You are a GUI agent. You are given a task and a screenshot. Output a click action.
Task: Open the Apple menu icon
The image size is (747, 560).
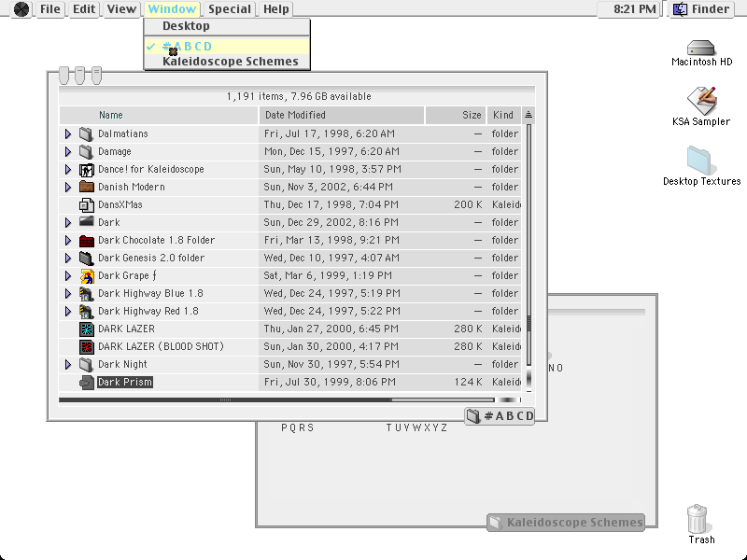click(21, 9)
